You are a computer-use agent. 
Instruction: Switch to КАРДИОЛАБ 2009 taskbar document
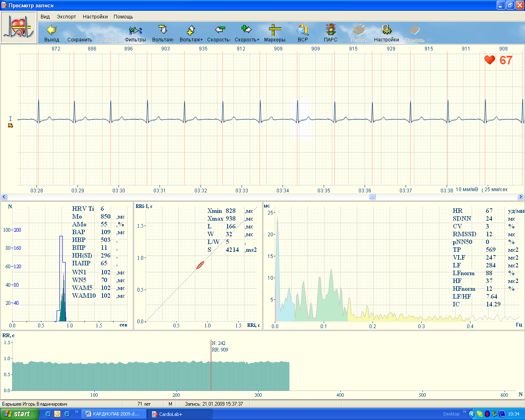[x=113, y=414]
